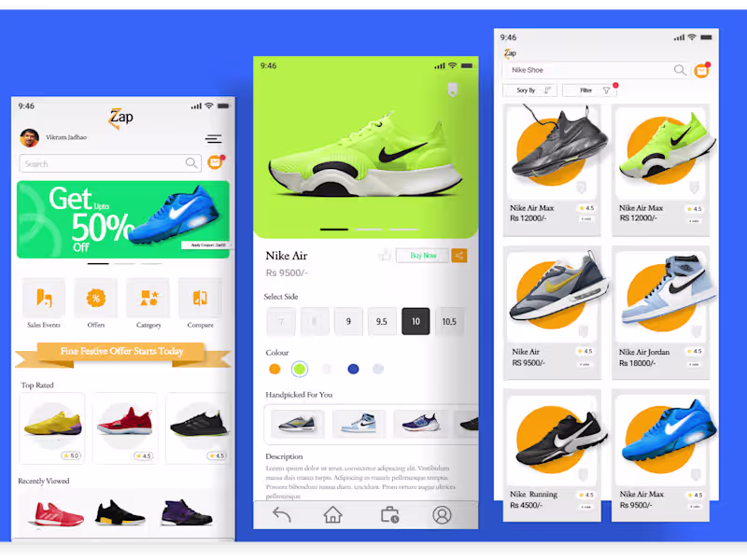The image size is (747, 560).
Task: Open the Sory By sort dropdown
Action: click(529, 90)
